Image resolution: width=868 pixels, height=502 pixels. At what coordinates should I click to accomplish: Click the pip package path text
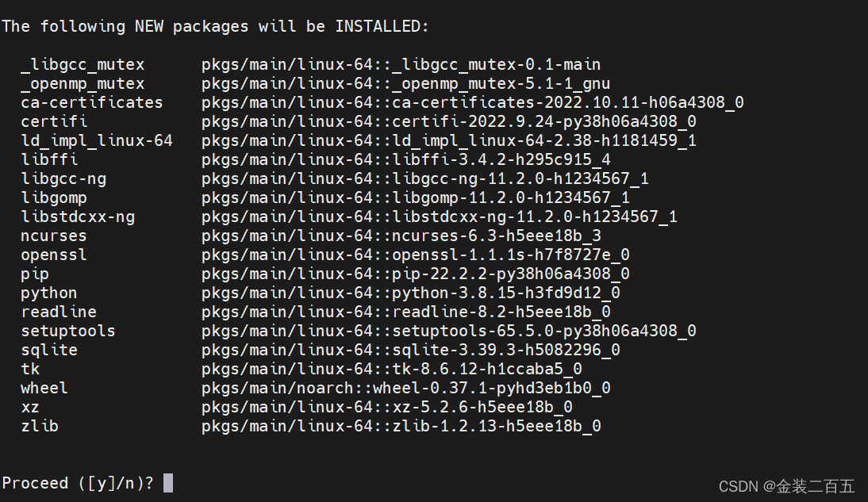pyautogui.click(x=416, y=274)
